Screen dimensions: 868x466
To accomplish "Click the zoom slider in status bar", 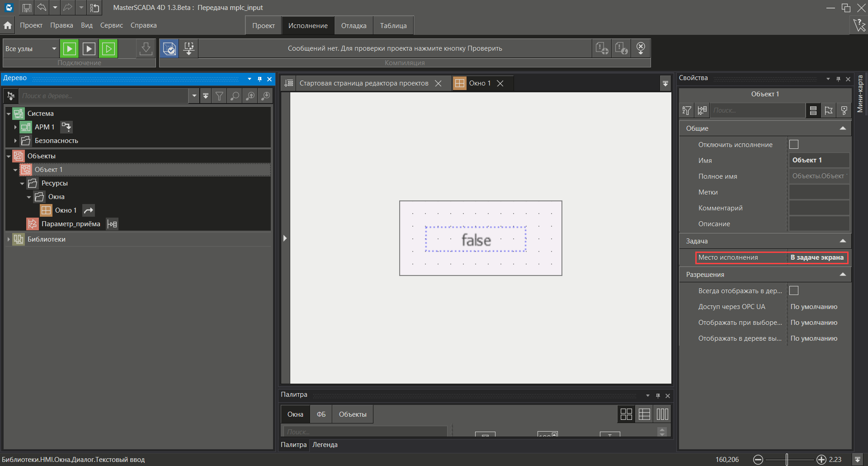I will [787, 459].
